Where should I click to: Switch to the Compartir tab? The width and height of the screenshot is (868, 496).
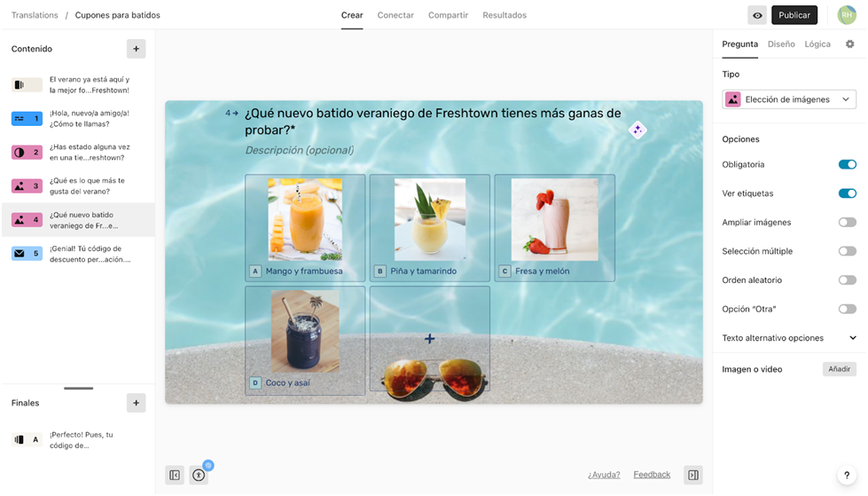448,15
